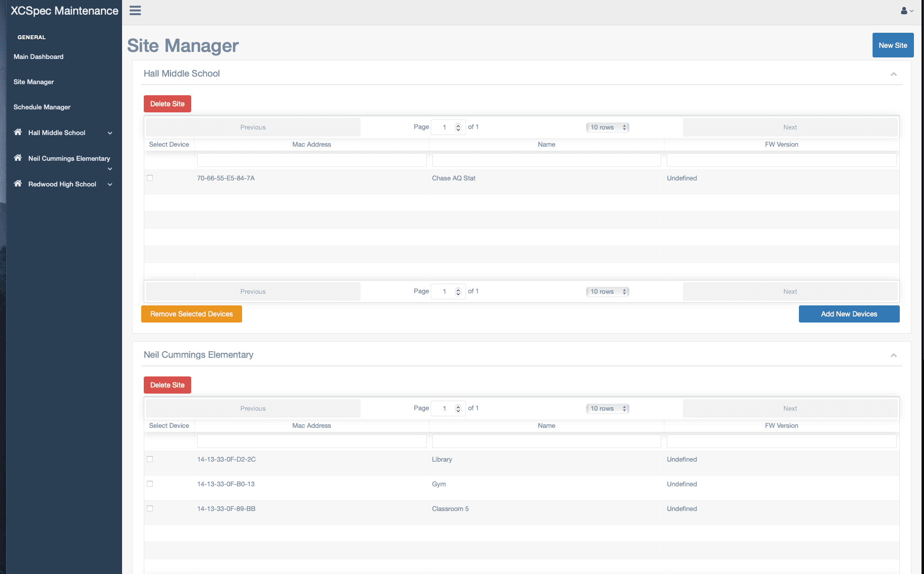Open top rows dropdown in Hall Middle School

pos(607,127)
